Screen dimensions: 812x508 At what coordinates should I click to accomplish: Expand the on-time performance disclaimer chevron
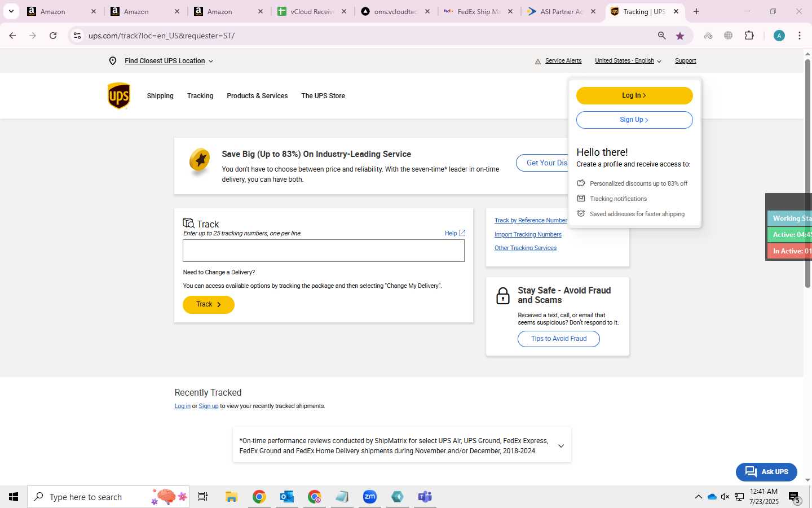coord(561,446)
